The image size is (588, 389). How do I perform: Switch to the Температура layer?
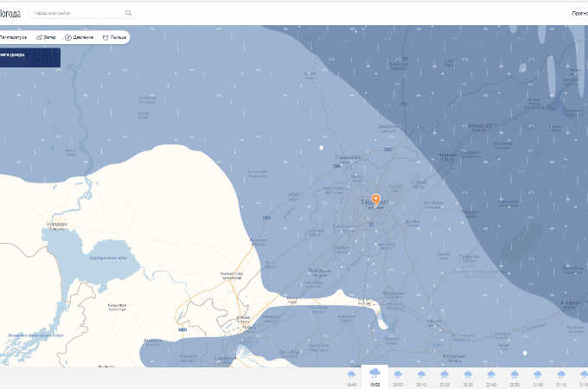pyautogui.click(x=12, y=38)
